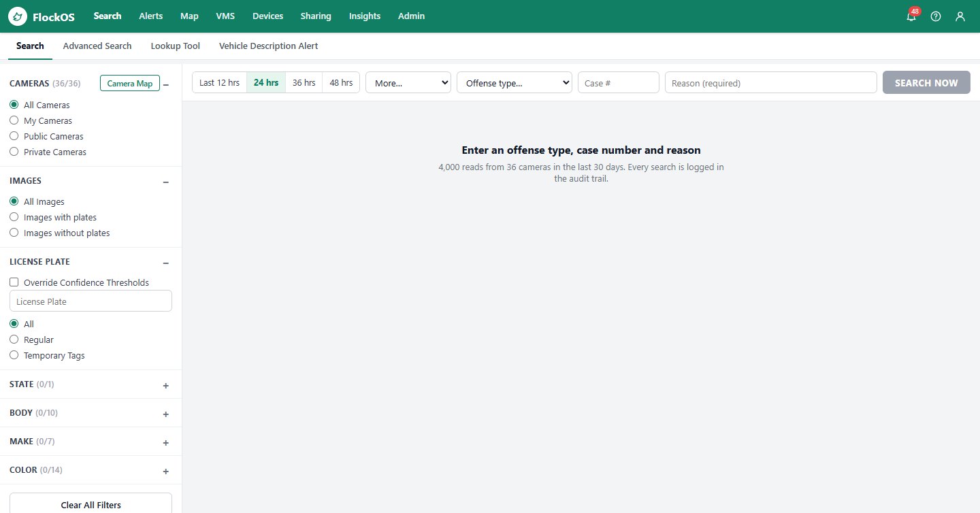Go to VMS in top navigation
Image resolution: width=980 pixels, height=513 pixels.
click(225, 16)
